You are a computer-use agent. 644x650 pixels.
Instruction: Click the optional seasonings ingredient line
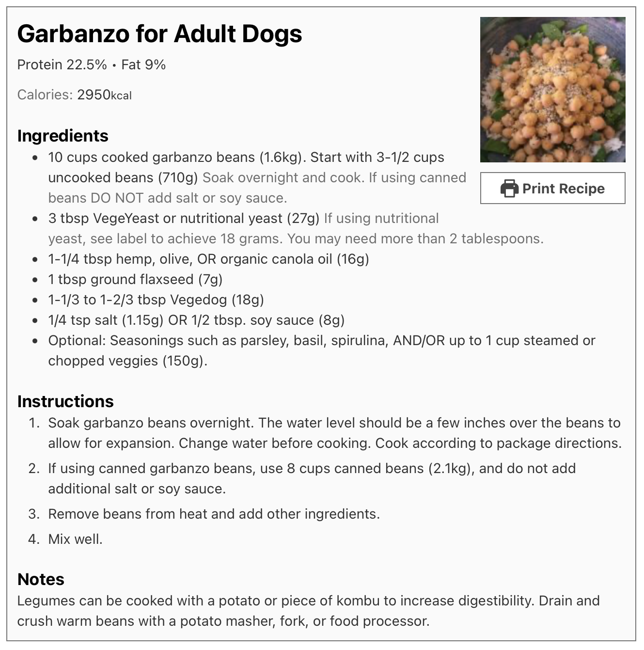point(321,341)
